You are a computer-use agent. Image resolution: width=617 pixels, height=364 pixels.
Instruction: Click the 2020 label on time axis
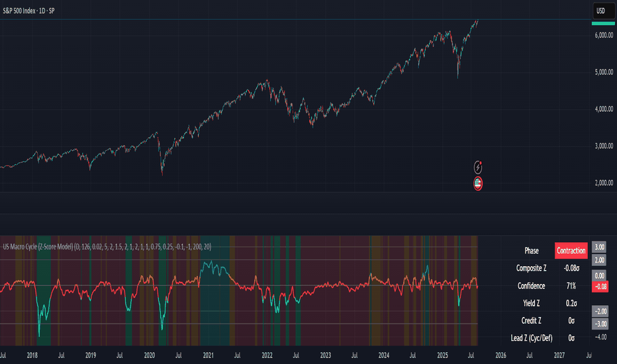pos(150,355)
